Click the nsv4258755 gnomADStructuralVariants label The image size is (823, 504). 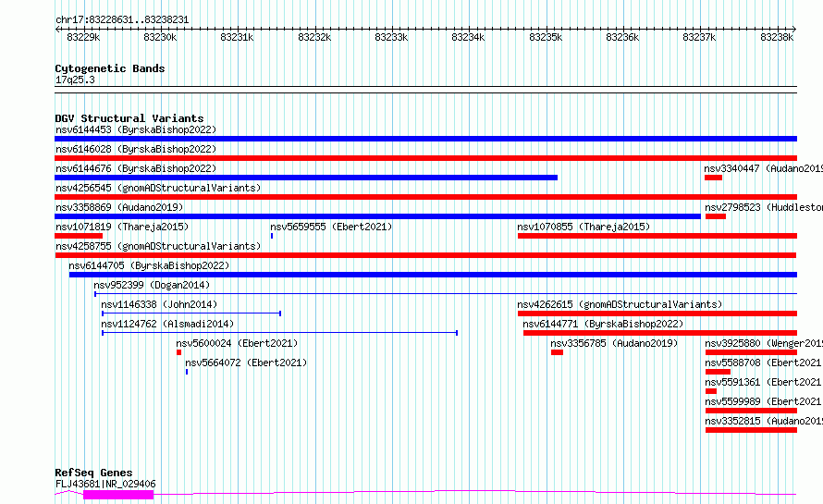click(x=158, y=246)
